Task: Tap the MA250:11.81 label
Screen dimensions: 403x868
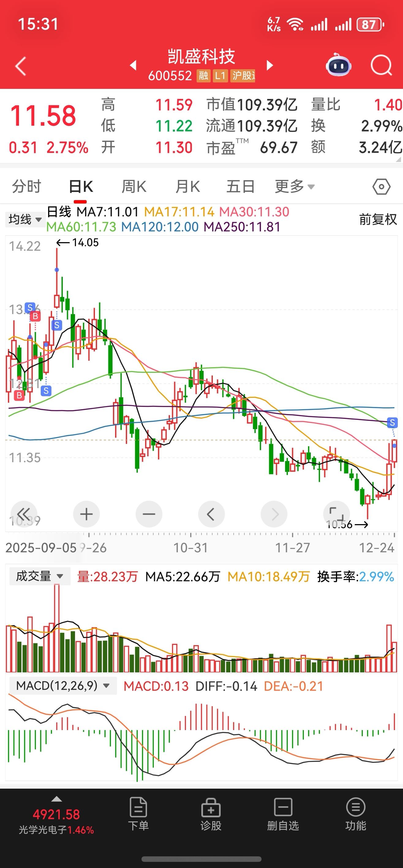Action: pyautogui.click(x=242, y=227)
